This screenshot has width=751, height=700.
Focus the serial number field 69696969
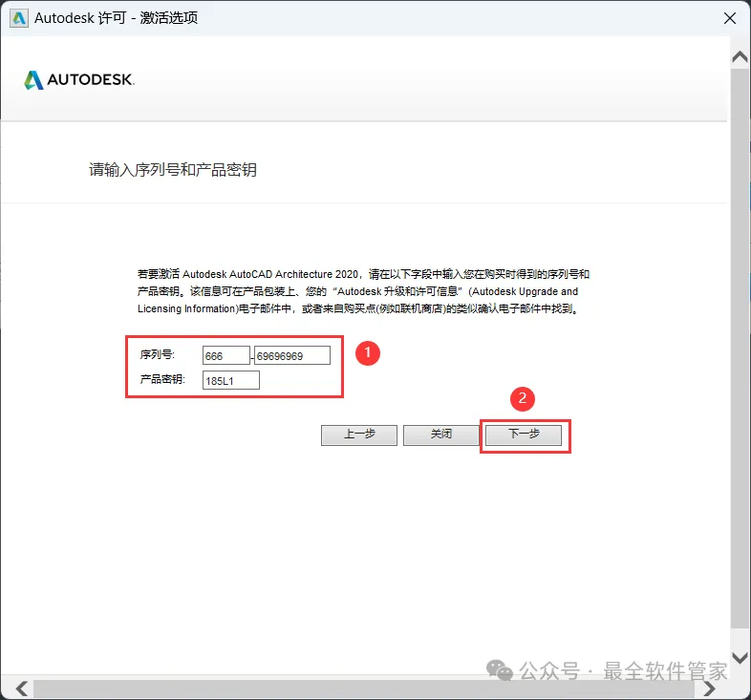click(x=292, y=356)
